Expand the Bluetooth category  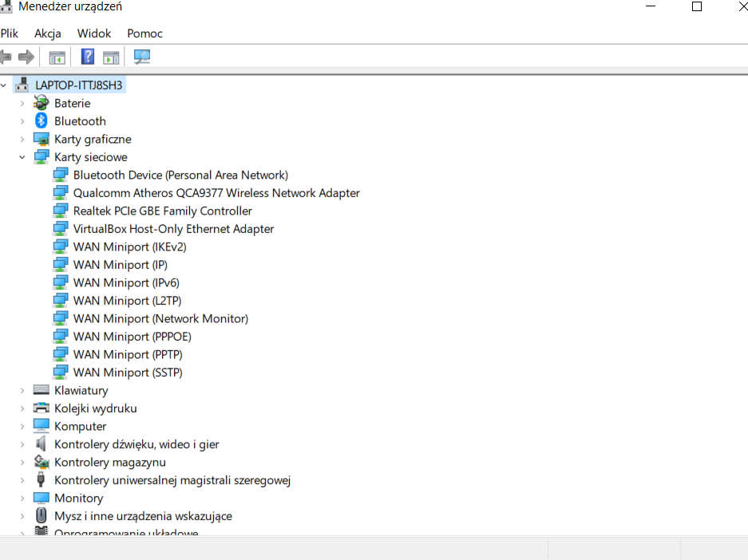(x=22, y=121)
